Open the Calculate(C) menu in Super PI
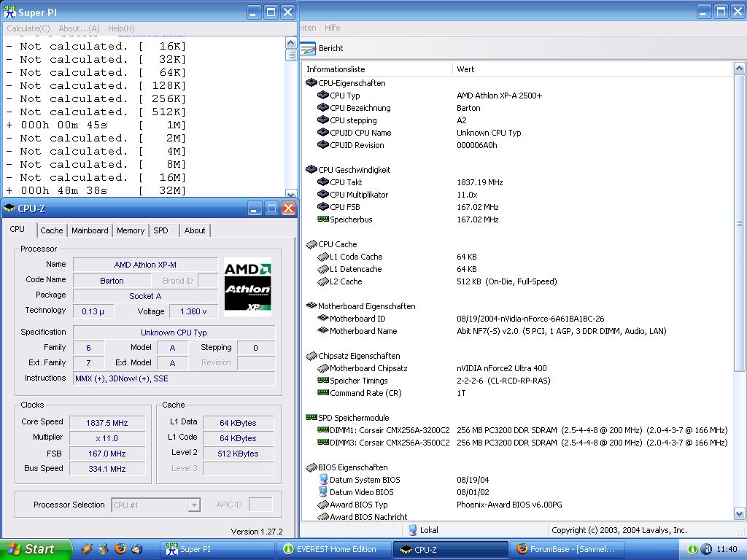Image resolution: width=747 pixels, height=560 pixels. tap(28, 28)
